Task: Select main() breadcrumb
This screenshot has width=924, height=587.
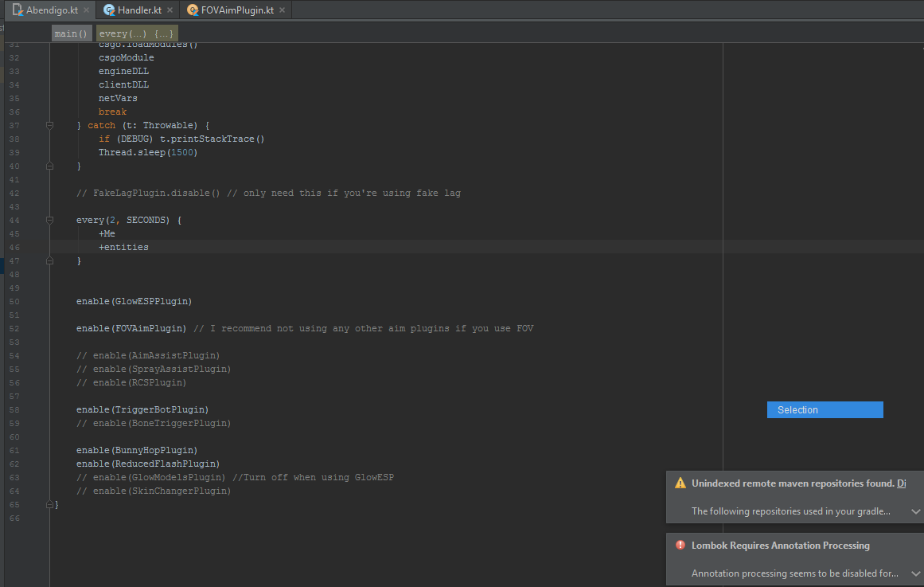Action: pos(71,33)
